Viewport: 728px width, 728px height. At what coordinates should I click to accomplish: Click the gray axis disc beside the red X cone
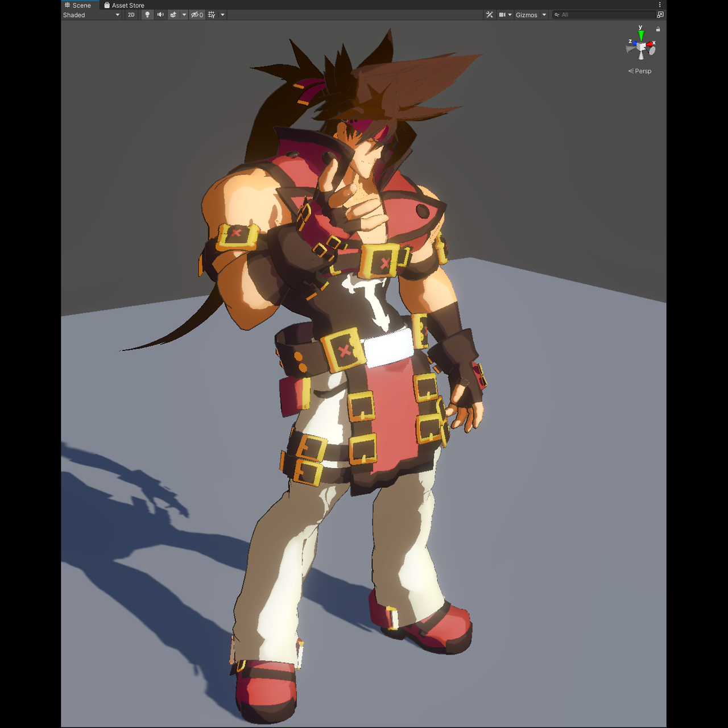[652, 51]
